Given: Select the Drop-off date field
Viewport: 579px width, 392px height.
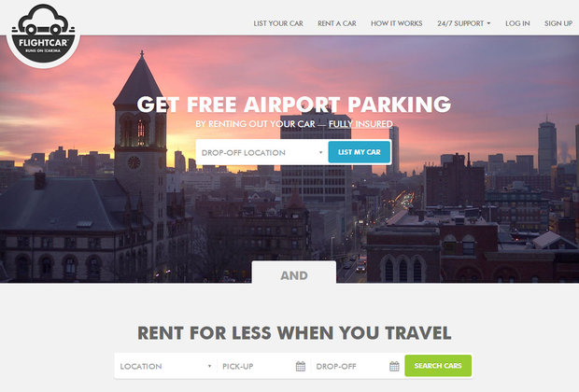Looking at the screenshot, I should pyautogui.click(x=358, y=366).
